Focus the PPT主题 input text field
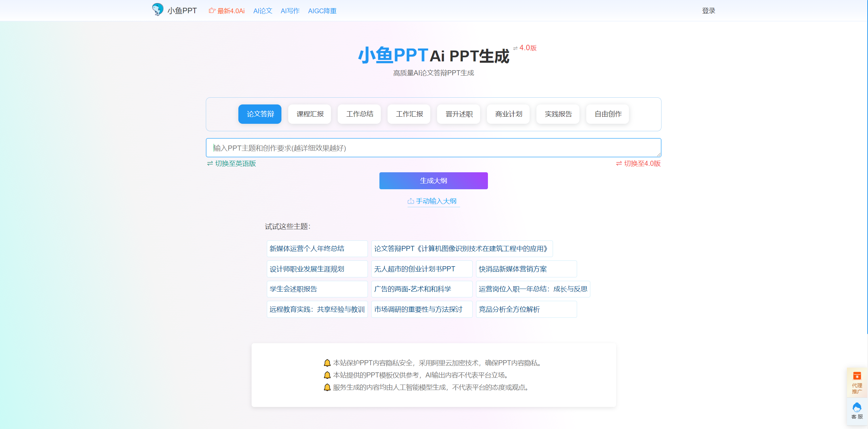 (433, 148)
